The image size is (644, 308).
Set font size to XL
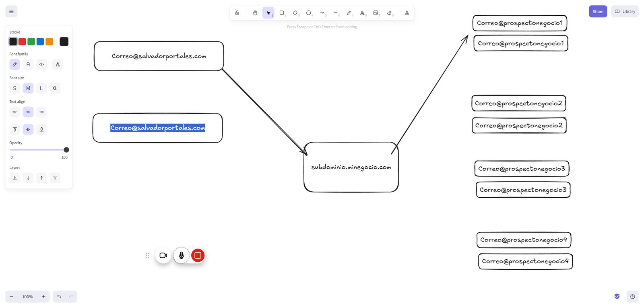55,88
